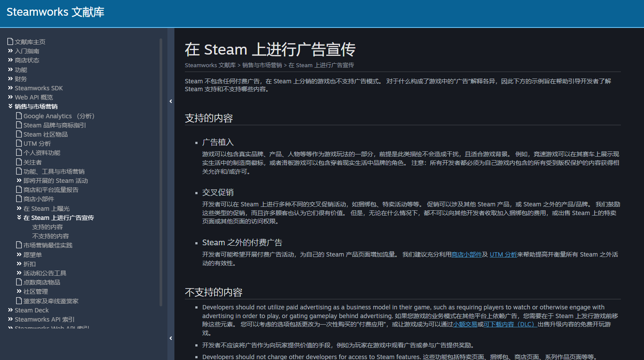This screenshot has height=360, width=644.
Task: Open the 商店小部件 page icon
Action: (19, 199)
